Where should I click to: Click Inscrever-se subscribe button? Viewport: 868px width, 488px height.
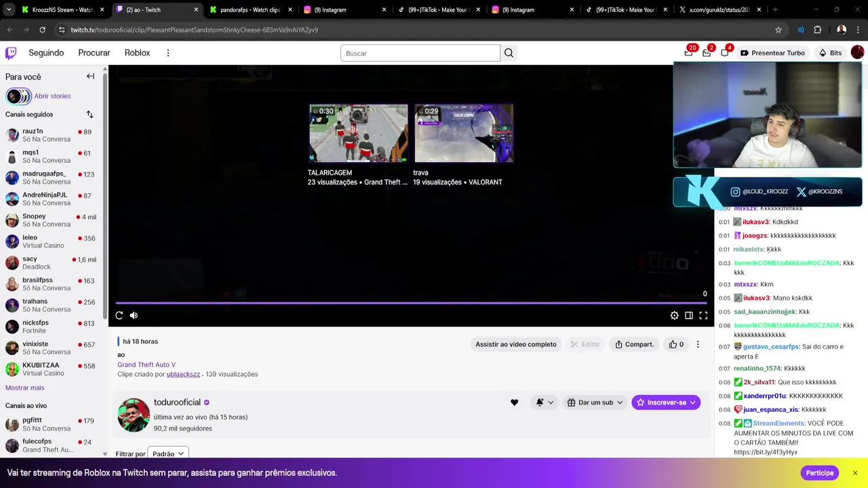(665, 403)
